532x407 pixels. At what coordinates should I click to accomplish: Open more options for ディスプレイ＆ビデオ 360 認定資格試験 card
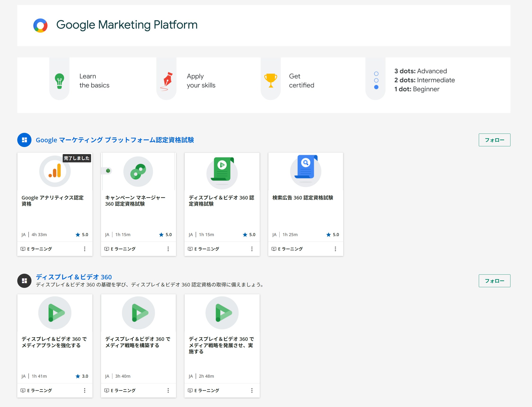click(252, 249)
